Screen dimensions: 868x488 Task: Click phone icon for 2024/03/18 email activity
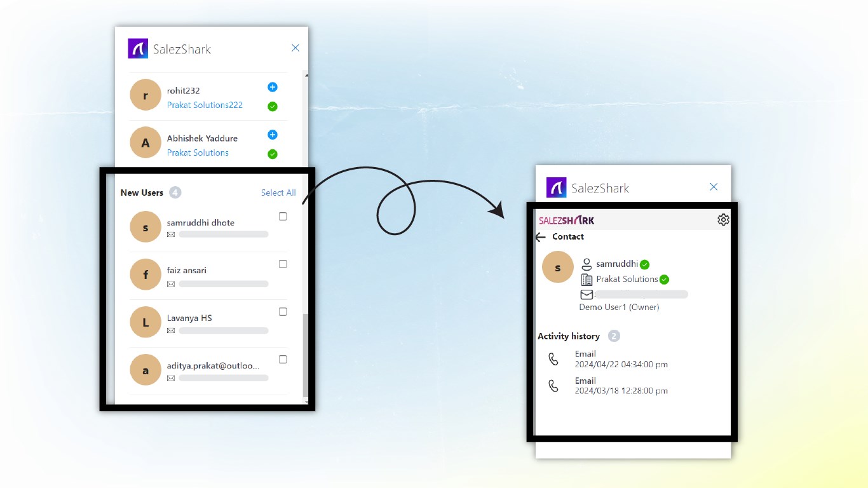(x=553, y=386)
